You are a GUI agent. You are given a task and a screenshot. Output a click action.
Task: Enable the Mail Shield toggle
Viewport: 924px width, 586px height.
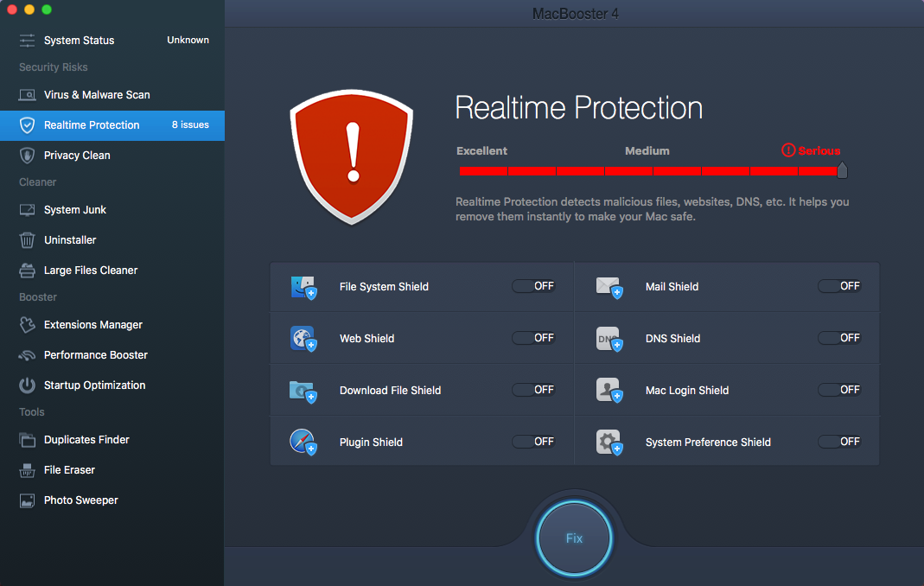coord(839,286)
